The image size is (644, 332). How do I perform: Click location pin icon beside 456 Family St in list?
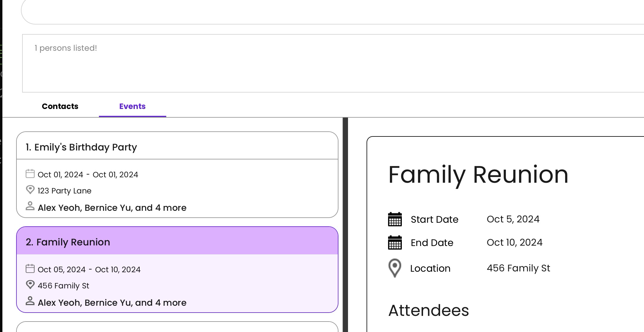tap(30, 285)
